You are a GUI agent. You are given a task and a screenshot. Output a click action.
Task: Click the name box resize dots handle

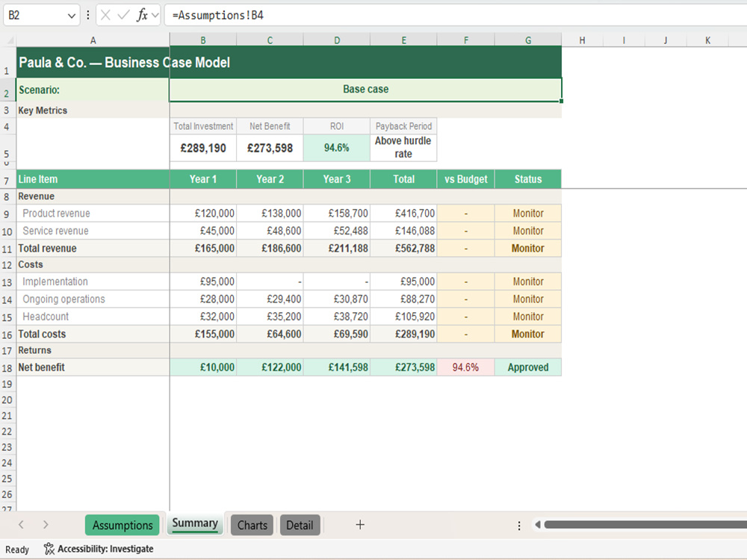pyautogui.click(x=87, y=15)
